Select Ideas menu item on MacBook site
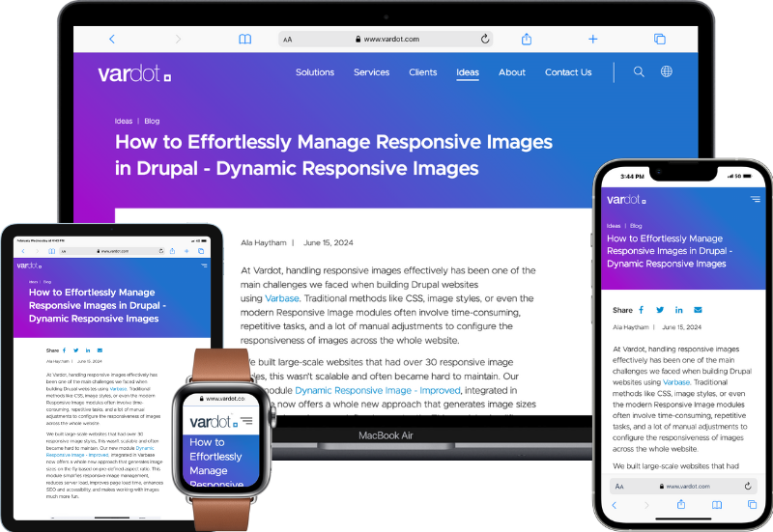 point(468,72)
